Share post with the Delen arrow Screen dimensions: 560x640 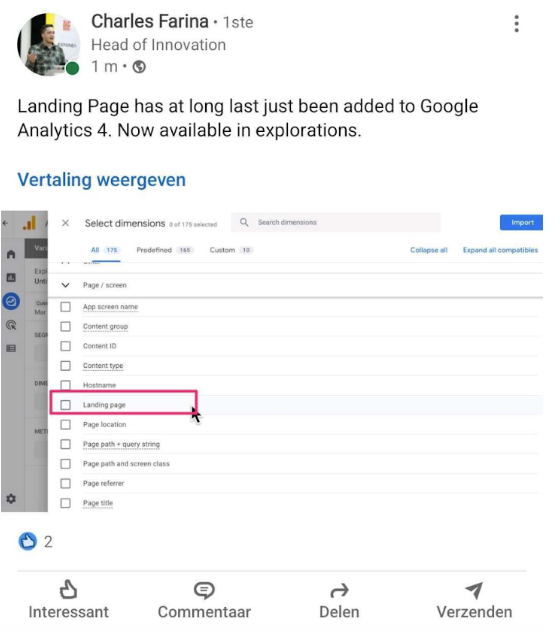[x=339, y=590]
